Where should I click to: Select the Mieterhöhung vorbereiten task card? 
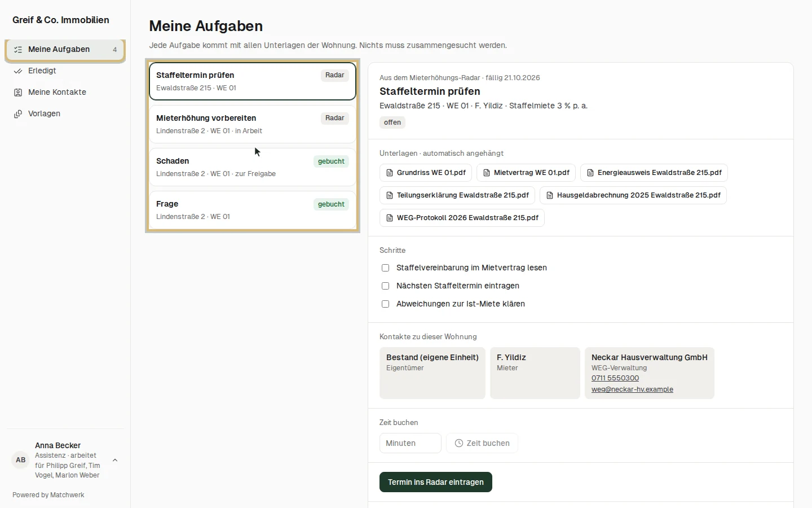pyautogui.click(x=253, y=124)
